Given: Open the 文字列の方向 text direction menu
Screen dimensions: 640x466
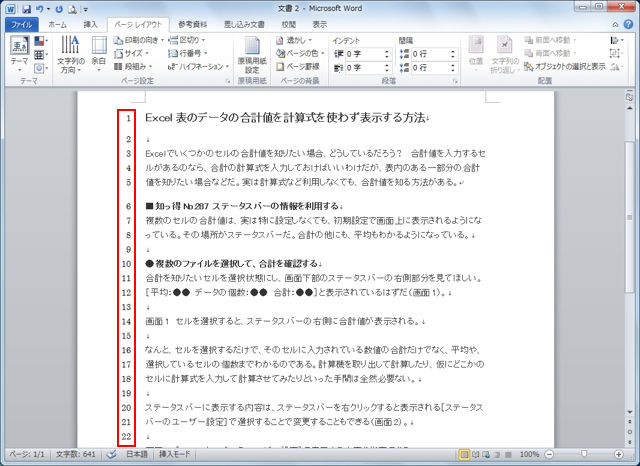Looking at the screenshot, I should [71, 54].
